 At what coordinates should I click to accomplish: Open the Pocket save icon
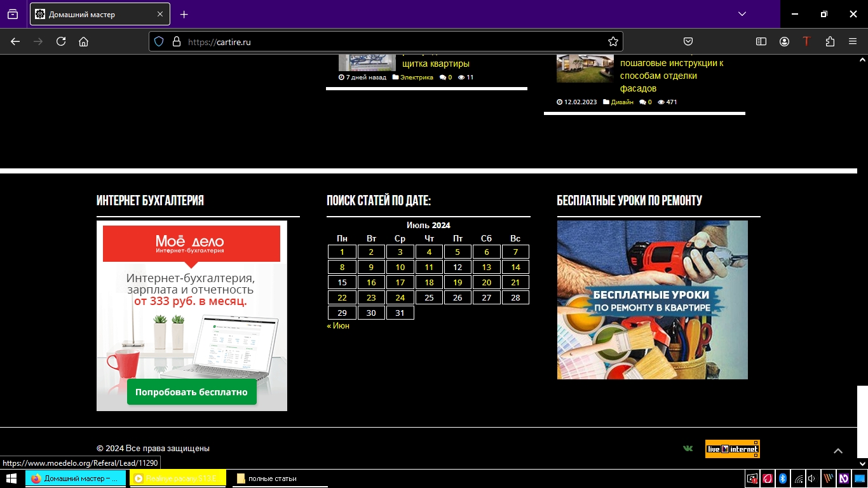click(x=688, y=41)
